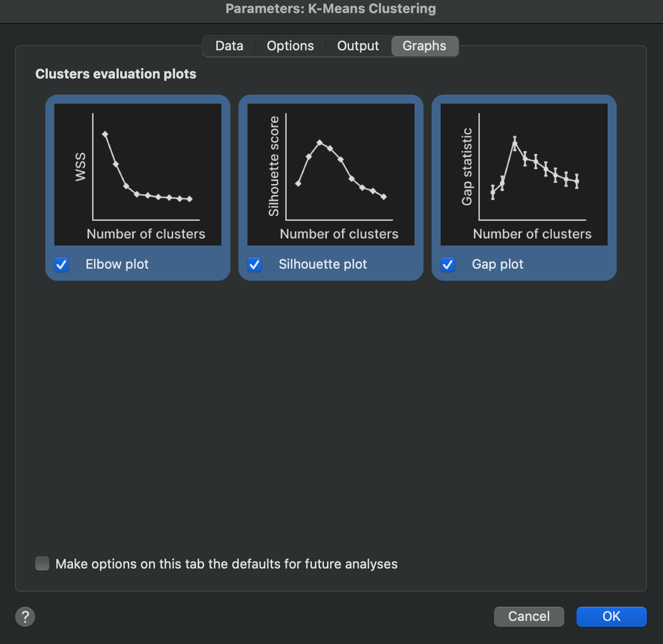Image resolution: width=663 pixels, height=644 pixels.
Task: Click the "Elbow plot" text label
Action: point(117,264)
